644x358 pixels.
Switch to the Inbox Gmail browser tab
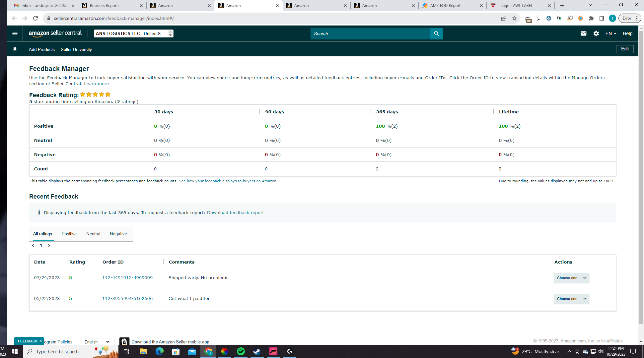point(44,6)
